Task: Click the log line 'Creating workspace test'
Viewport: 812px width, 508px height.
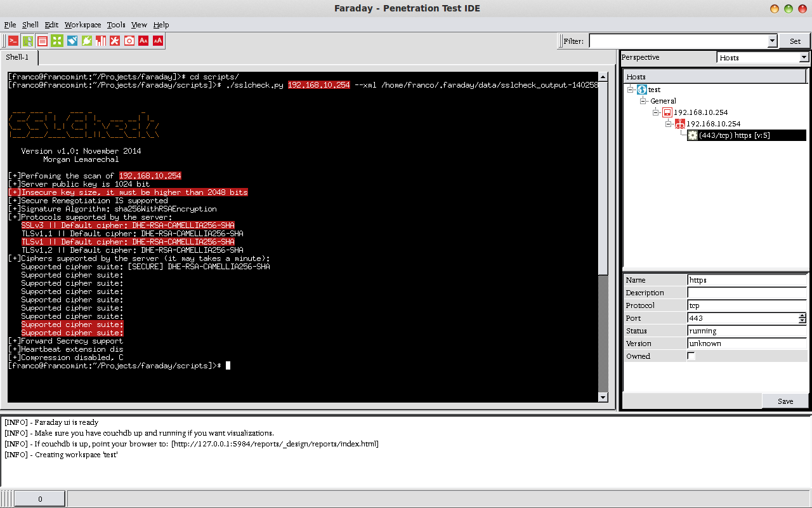Action: (x=61, y=455)
